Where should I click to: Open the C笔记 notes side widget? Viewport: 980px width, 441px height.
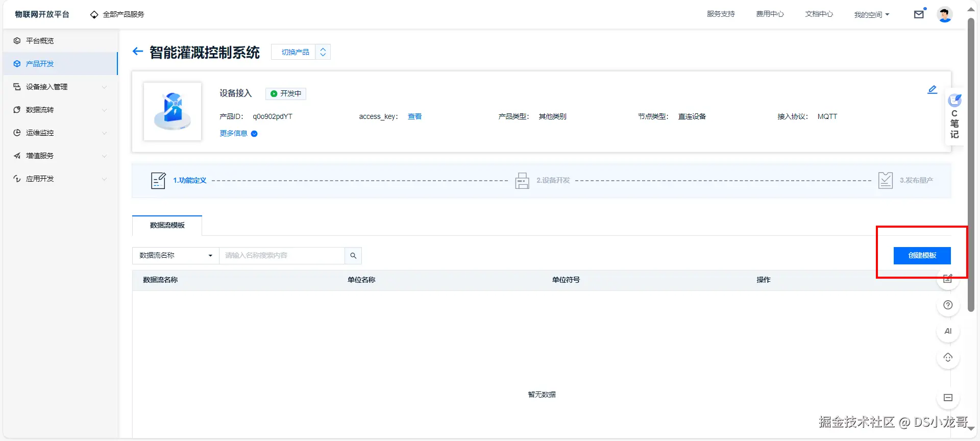coord(954,117)
